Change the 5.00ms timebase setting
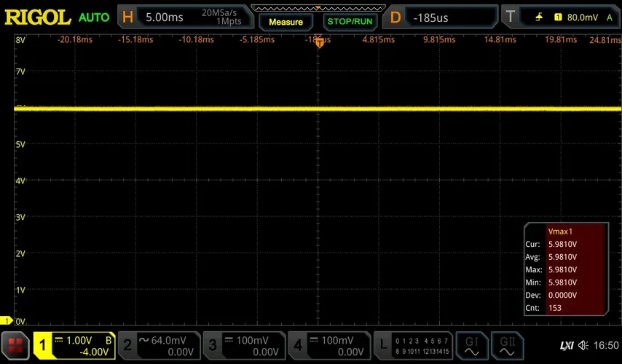 tap(164, 17)
